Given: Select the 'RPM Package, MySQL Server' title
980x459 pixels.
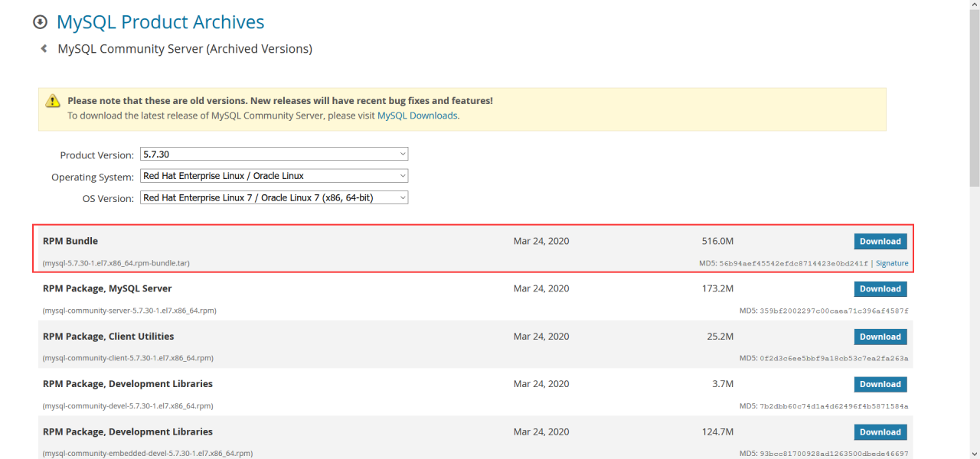Looking at the screenshot, I should 107,288.
